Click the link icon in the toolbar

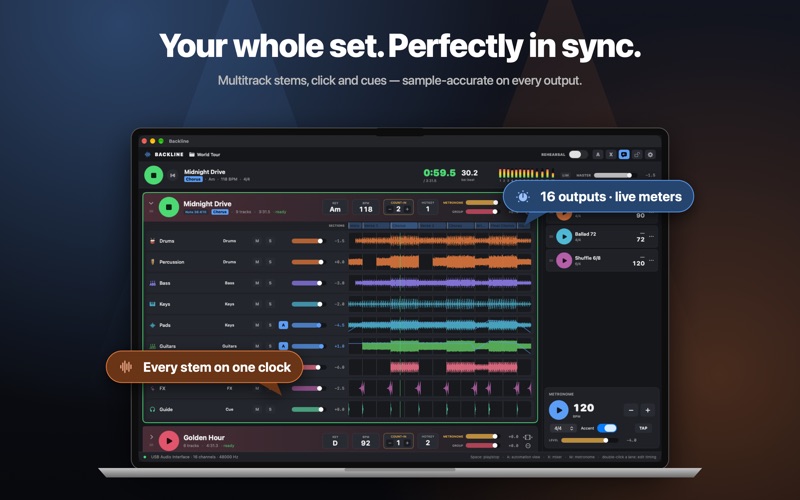(x=637, y=154)
